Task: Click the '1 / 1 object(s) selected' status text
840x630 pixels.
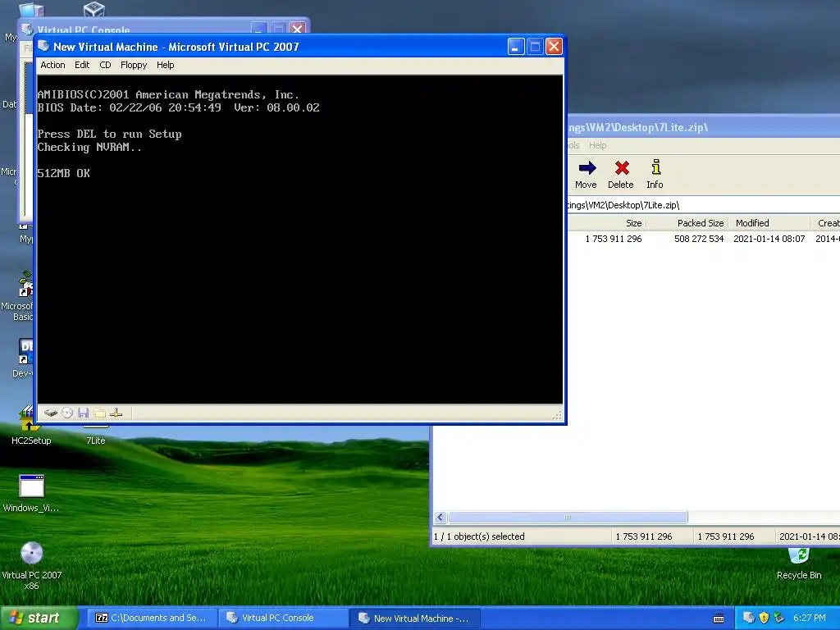Action: [479, 536]
